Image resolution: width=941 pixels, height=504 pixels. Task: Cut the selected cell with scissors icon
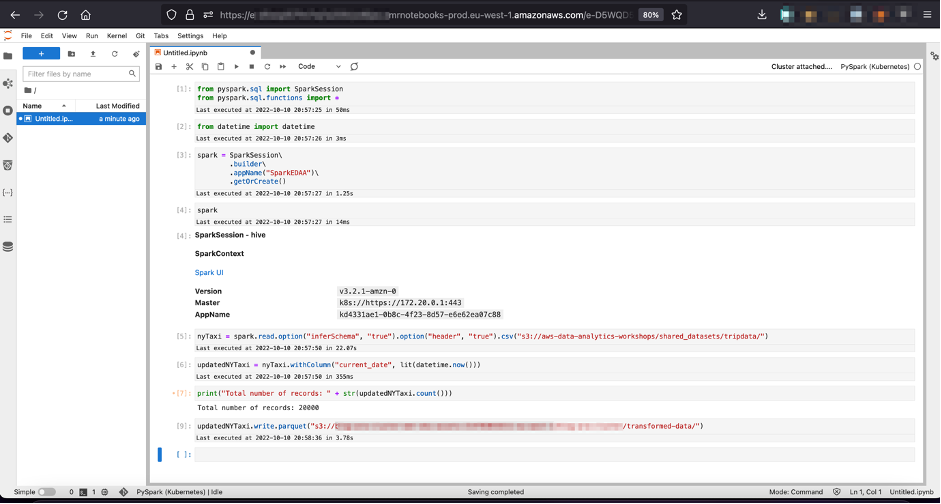click(x=189, y=67)
